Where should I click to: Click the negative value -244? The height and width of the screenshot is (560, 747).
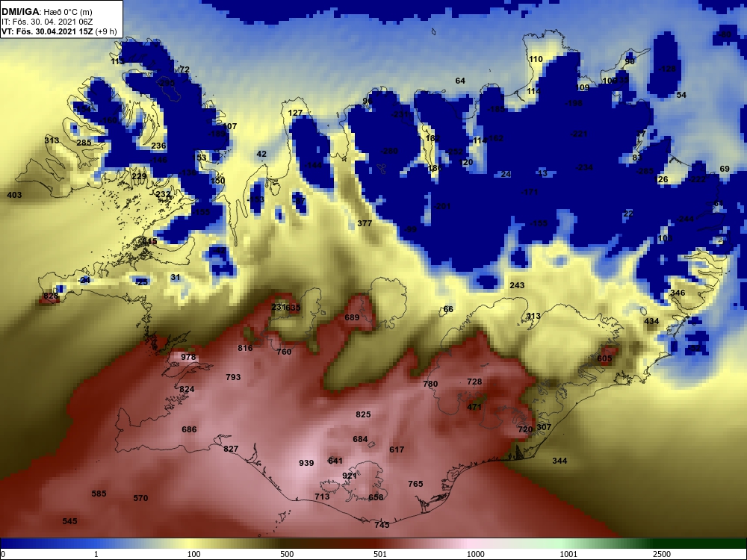(x=685, y=219)
